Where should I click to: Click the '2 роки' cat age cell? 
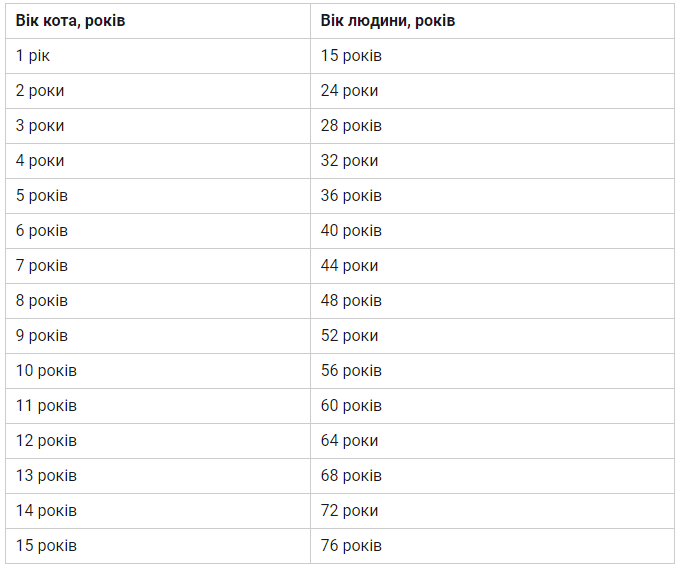[40, 91]
